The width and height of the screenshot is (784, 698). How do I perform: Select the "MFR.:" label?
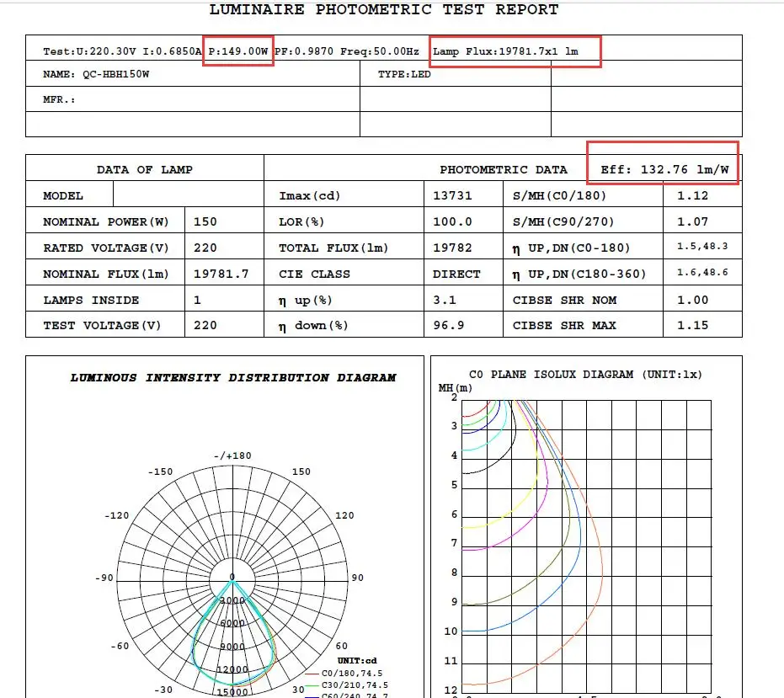(59, 99)
